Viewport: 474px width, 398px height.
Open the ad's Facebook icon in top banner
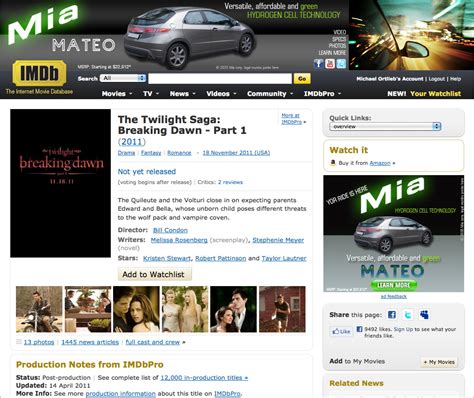click(x=318, y=63)
